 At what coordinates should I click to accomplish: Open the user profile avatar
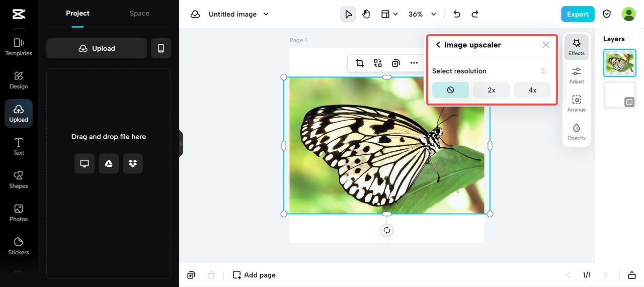tap(629, 14)
